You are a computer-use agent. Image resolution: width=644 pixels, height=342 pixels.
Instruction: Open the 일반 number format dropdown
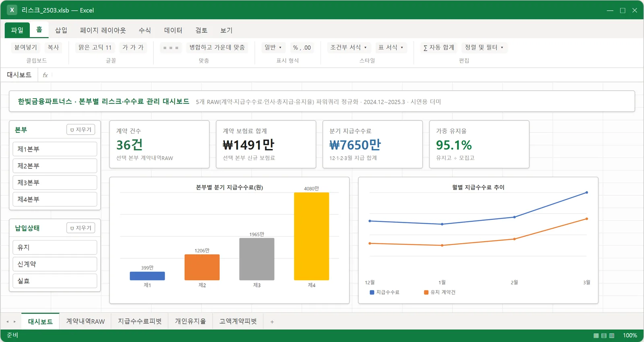[x=273, y=48]
